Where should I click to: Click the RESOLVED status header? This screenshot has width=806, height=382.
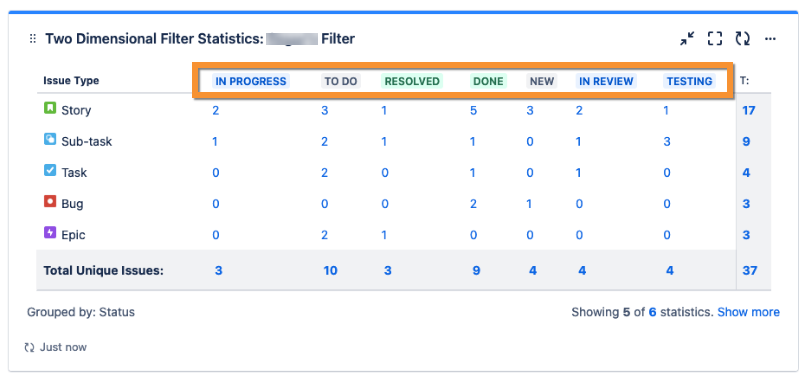coord(412,81)
